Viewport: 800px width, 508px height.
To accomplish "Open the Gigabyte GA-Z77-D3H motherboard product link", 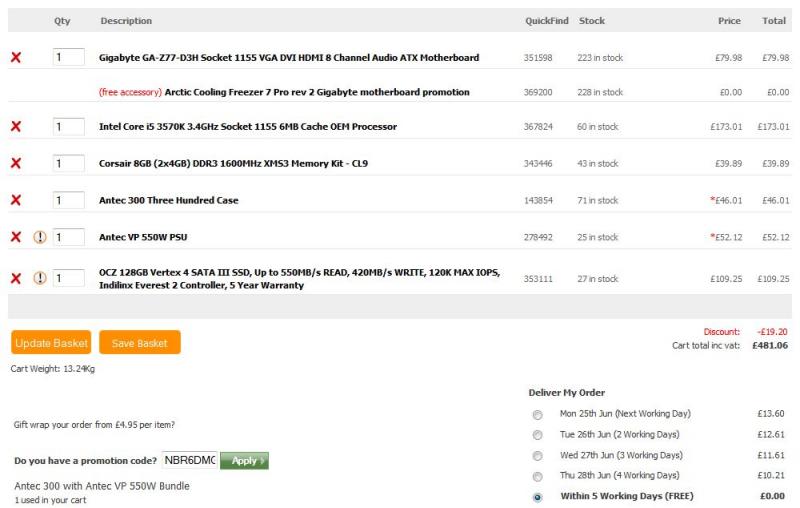I will tap(289, 58).
